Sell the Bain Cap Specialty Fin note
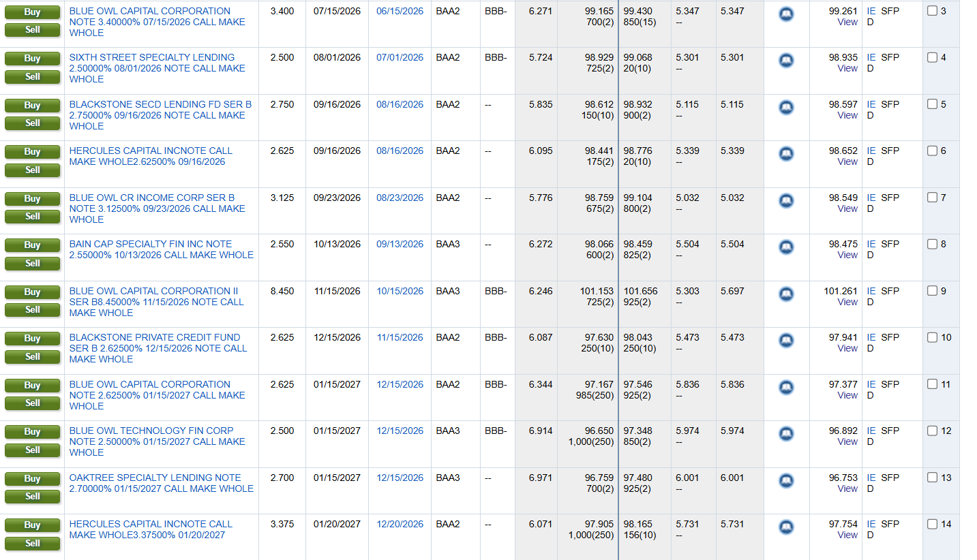This screenshot has width=977, height=560. point(32,263)
